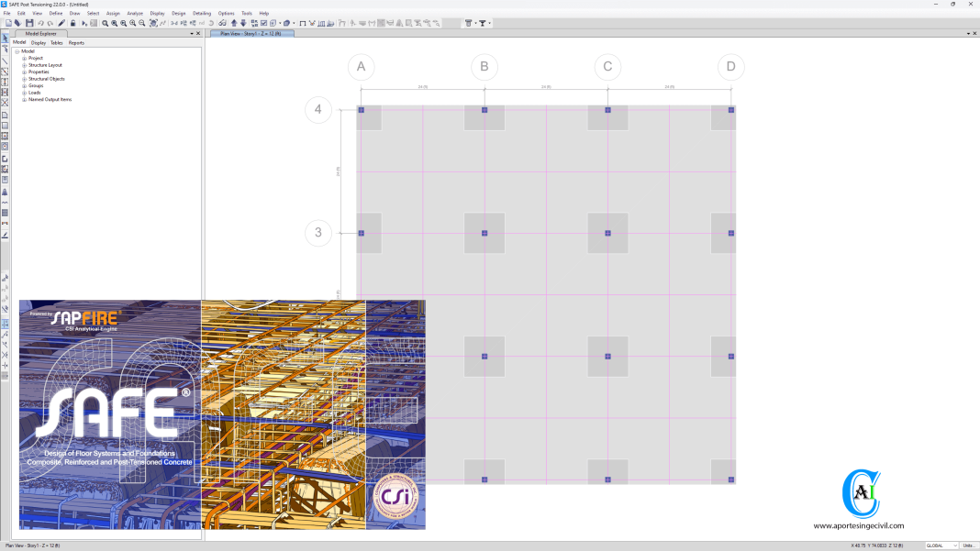Click the Units button on the status bar
The width and height of the screenshot is (980, 551).
click(968, 545)
